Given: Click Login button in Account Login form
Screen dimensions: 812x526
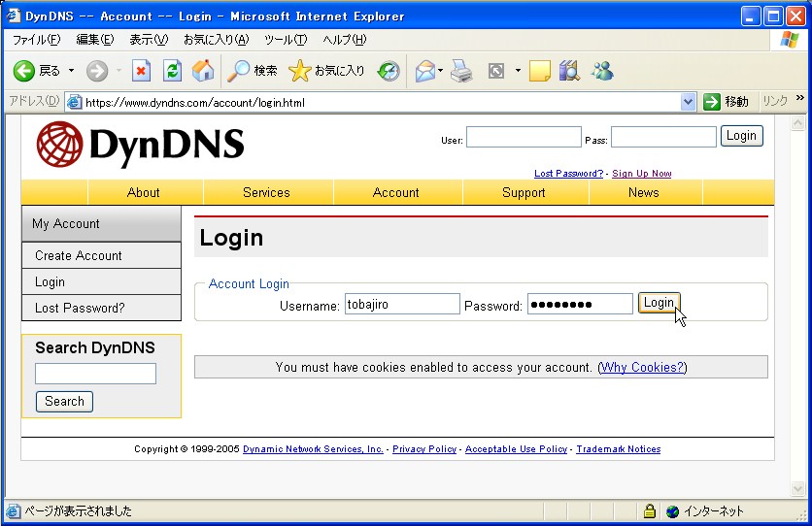Looking at the screenshot, I should coord(659,303).
